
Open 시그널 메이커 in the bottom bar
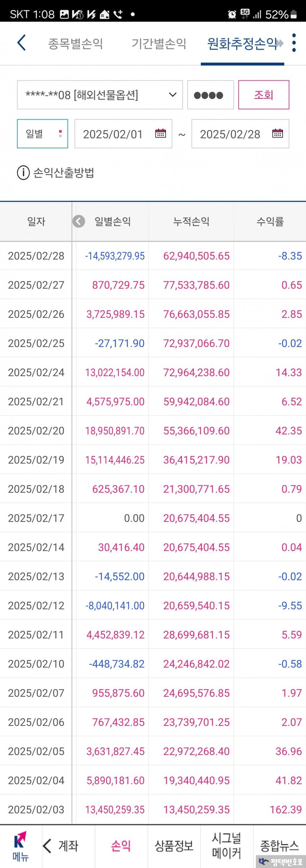[227, 845]
